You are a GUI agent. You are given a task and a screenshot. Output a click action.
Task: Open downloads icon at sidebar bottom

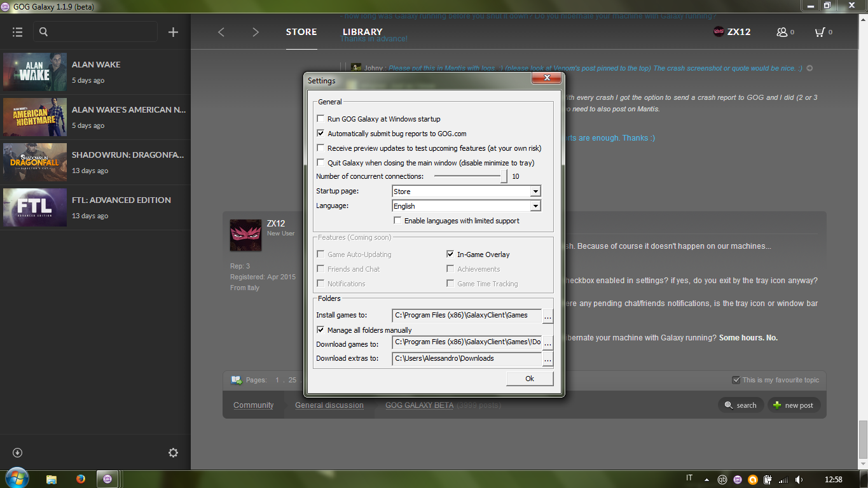pos(17,453)
